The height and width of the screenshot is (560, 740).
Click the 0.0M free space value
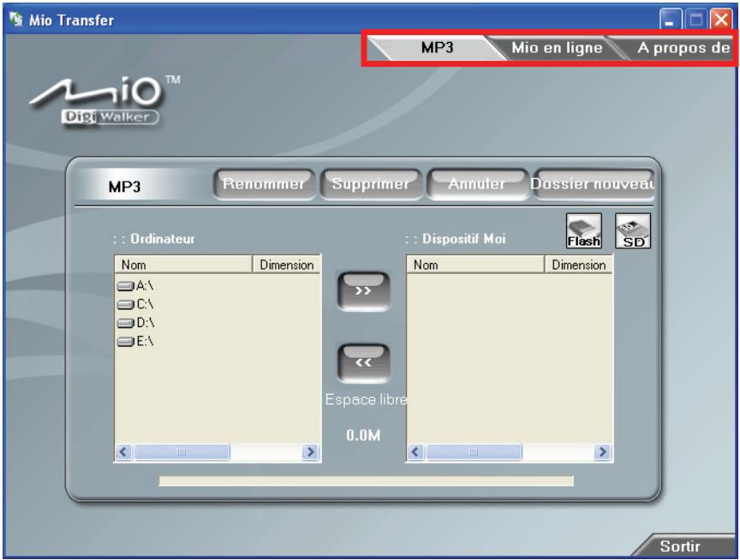[x=363, y=435]
